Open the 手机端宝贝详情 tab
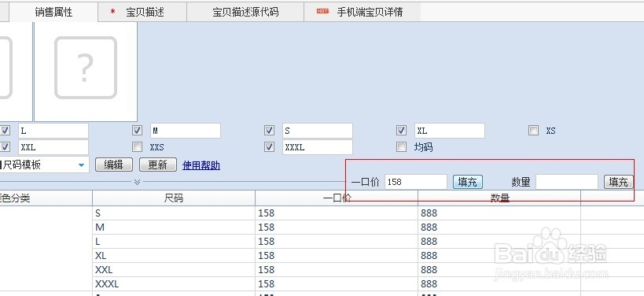 (362, 12)
